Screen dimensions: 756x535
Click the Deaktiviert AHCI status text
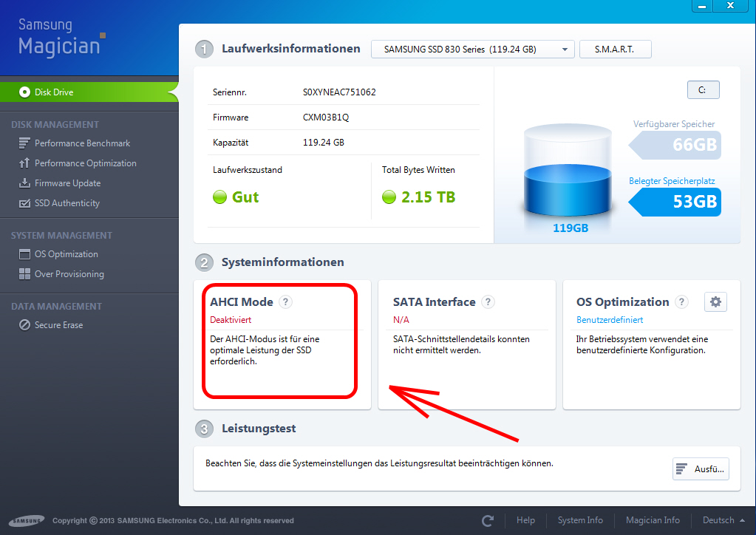coord(231,319)
